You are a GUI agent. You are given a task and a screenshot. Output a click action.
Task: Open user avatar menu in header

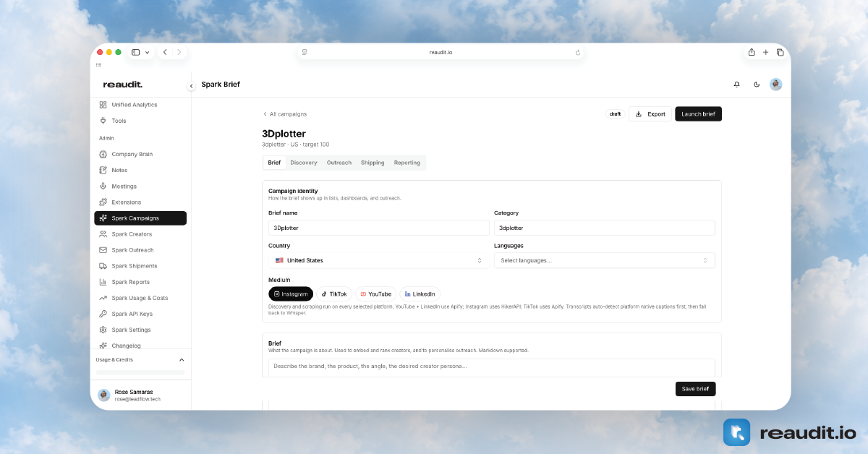(x=776, y=85)
